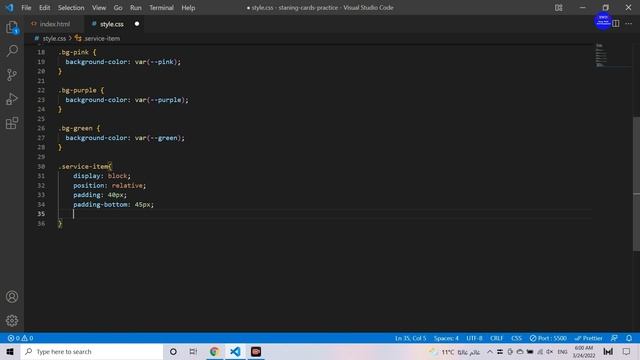Click .service-item selector on line 30
This screenshot has width=640, height=360.
point(84,166)
